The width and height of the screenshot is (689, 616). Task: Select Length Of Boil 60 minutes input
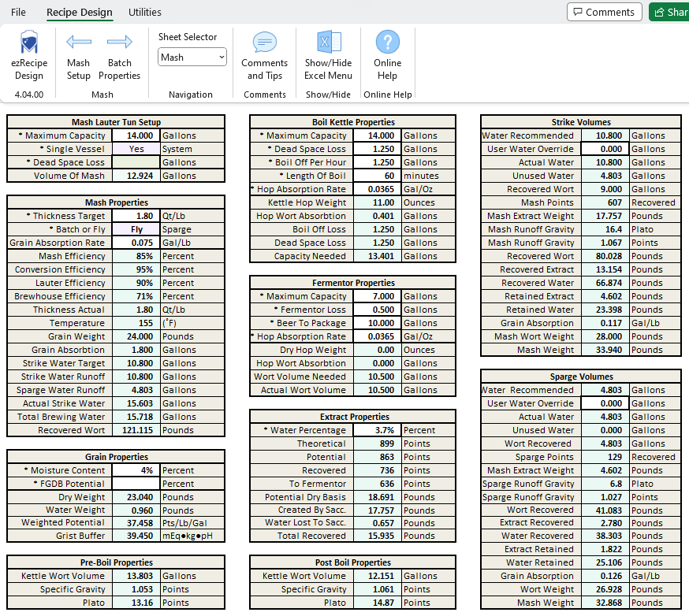[378, 176]
